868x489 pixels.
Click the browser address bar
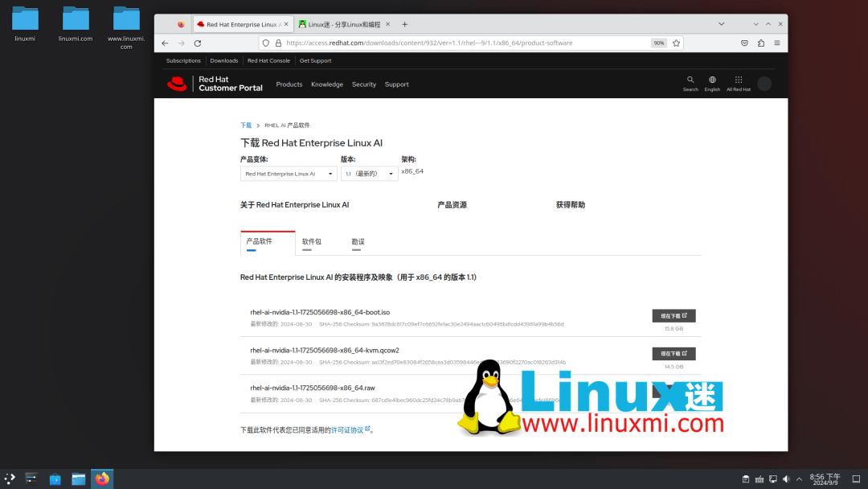point(482,43)
